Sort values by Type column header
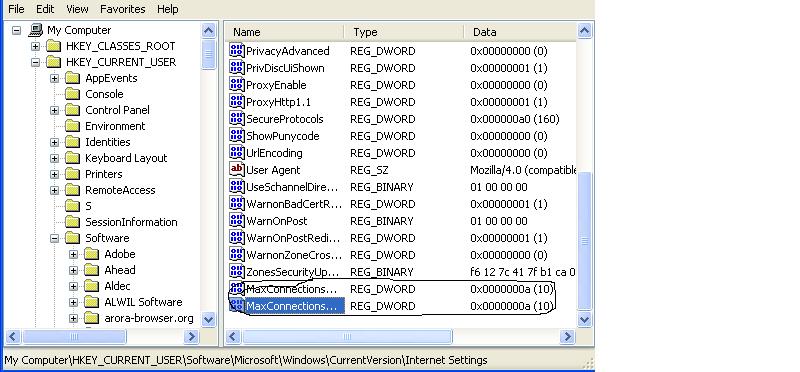 click(x=404, y=32)
